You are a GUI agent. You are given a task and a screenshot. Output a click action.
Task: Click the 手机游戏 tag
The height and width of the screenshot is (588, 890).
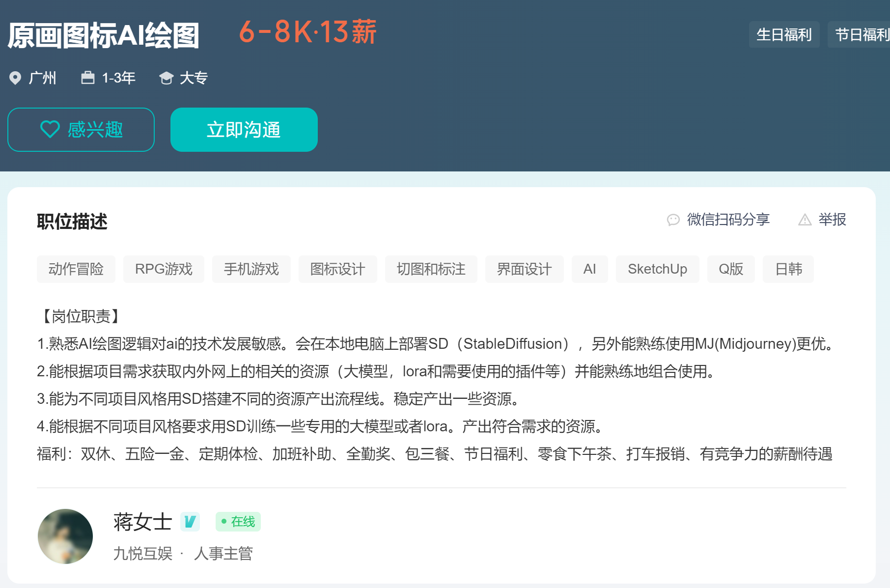click(x=250, y=269)
